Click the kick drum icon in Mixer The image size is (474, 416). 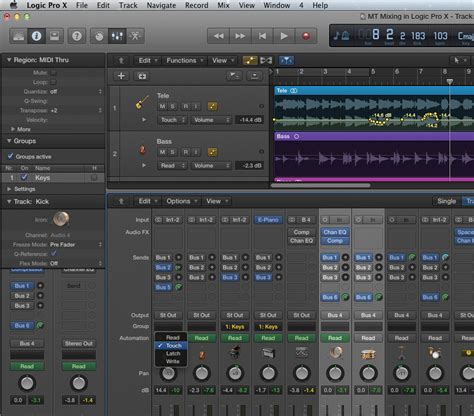coord(335,353)
